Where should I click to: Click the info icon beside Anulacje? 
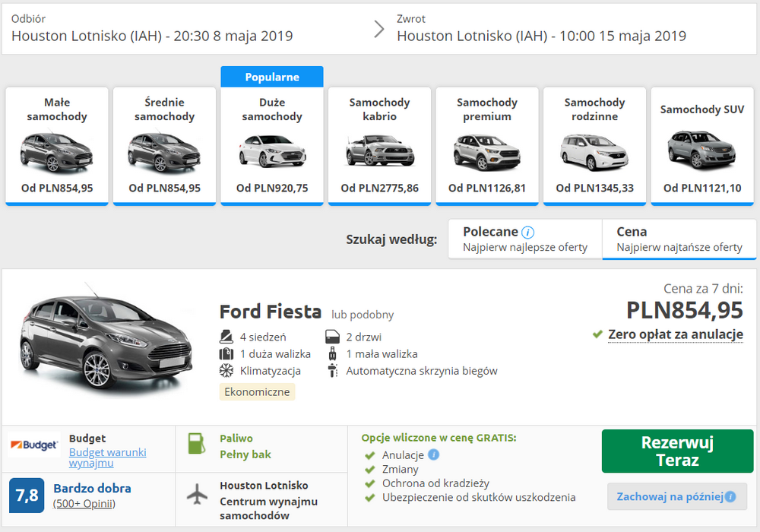click(x=432, y=454)
